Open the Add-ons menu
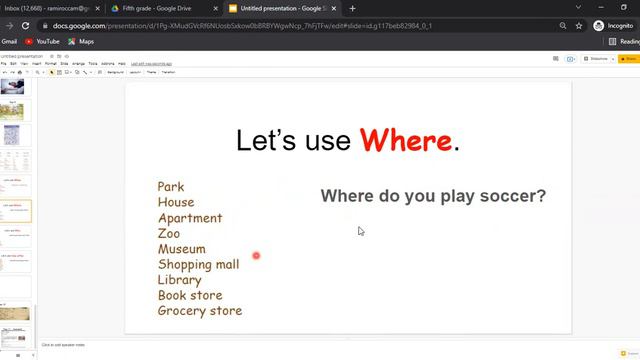 coord(108,64)
